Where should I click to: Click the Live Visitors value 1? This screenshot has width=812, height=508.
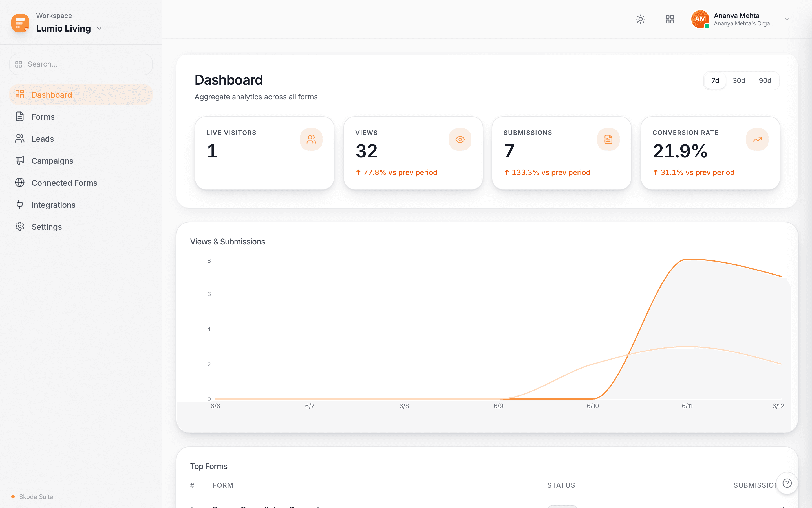[212, 151]
